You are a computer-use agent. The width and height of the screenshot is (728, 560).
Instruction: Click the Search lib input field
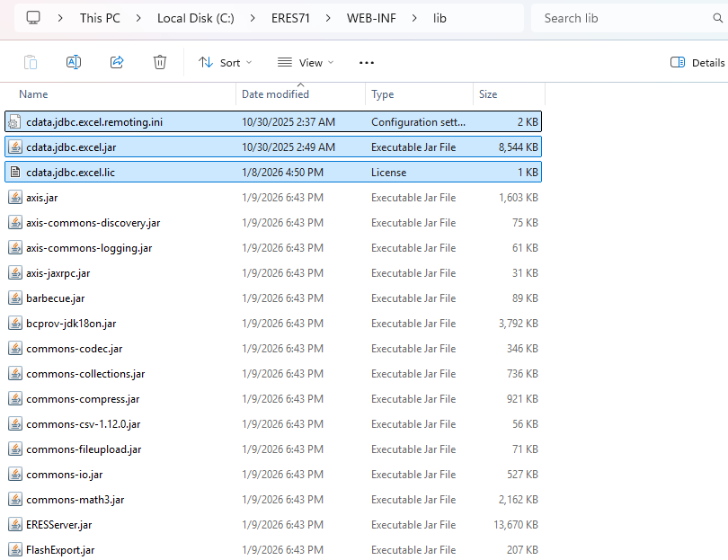(629, 18)
